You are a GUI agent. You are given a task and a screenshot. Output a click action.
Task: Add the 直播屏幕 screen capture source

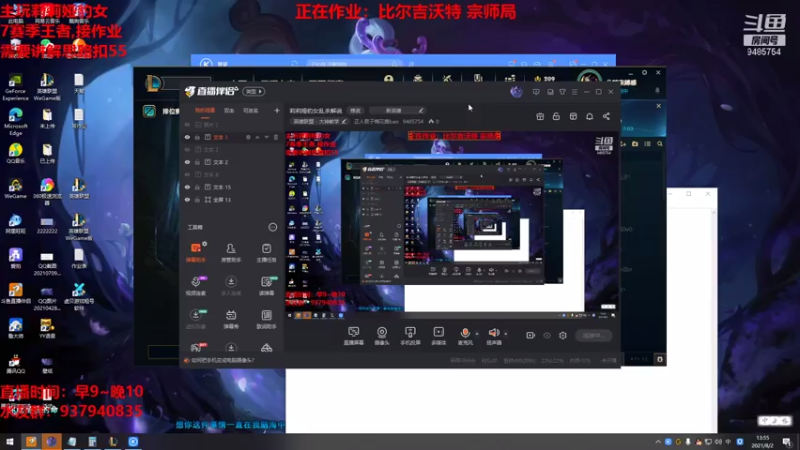[354, 336]
